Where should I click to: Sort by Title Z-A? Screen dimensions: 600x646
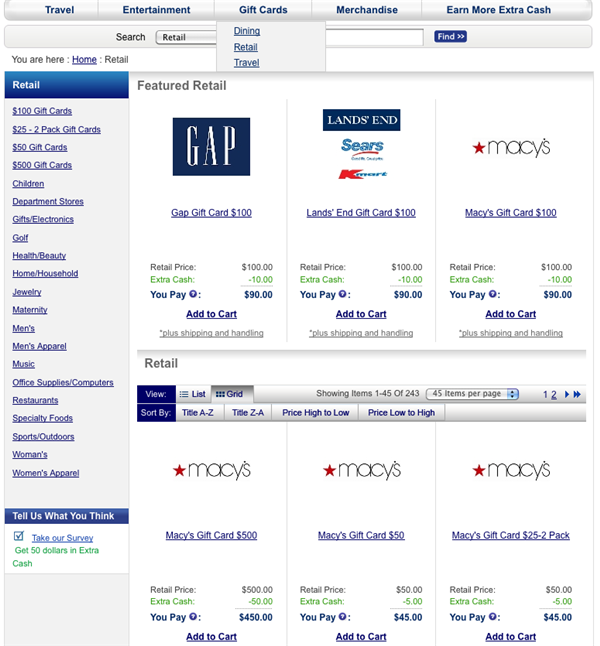click(248, 412)
